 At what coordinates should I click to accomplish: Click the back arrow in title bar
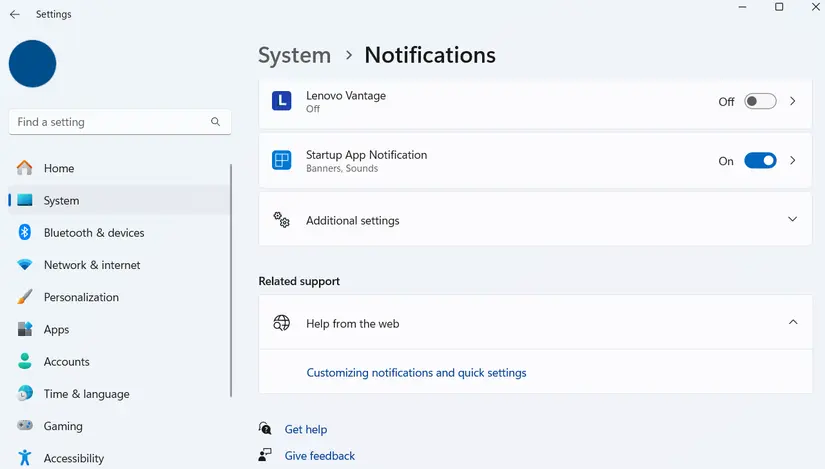(x=14, y=14)
